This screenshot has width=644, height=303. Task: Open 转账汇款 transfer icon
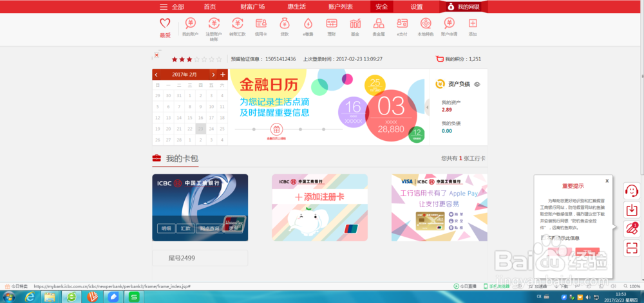click(238, 23)
